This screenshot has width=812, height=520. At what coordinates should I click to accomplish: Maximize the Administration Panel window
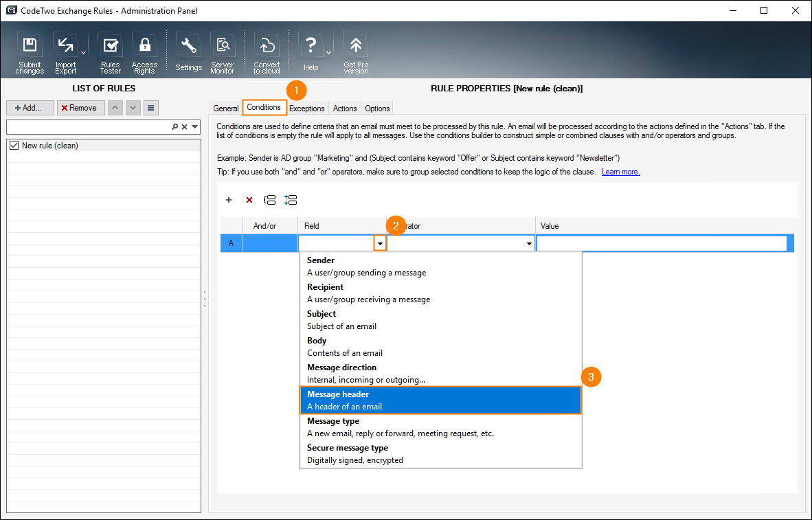764,10
